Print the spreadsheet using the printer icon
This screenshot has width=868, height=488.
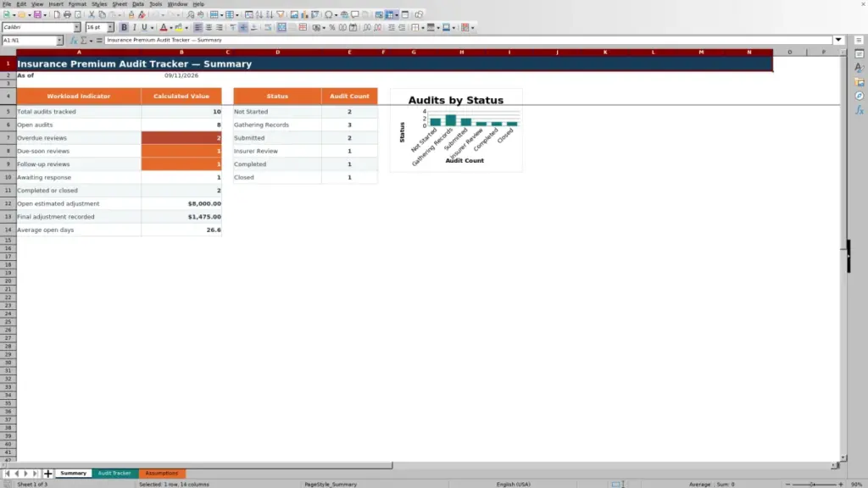[x=67, y=14]
